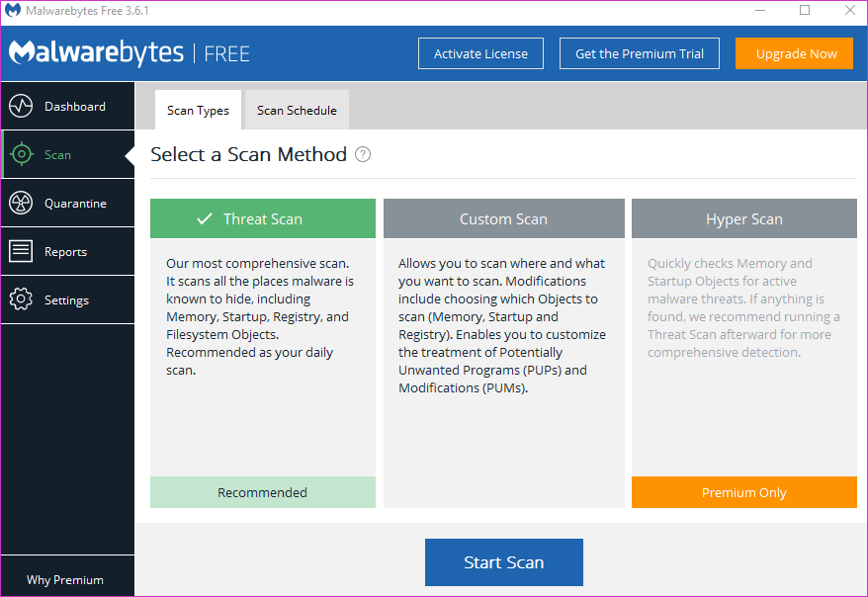Viewport: 868px width, 597px height.
Task: Click the Activate License button
Action: coord(480,53)
